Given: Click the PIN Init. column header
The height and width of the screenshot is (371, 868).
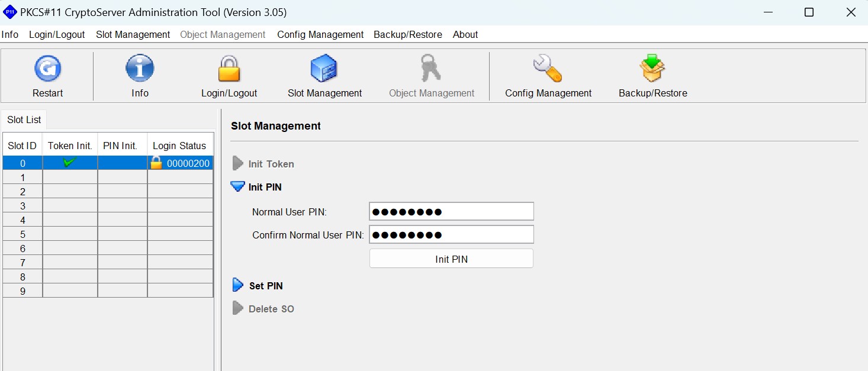Looking at the screenshot, I should 122,146.
